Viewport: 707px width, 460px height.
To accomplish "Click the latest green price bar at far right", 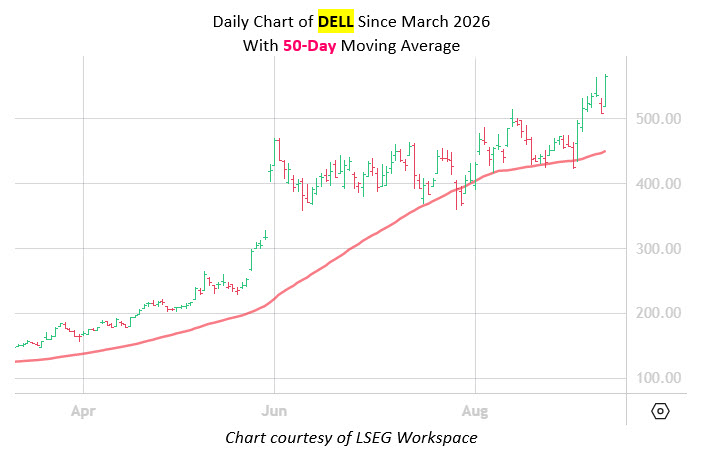I will click(x=606, y=91).
